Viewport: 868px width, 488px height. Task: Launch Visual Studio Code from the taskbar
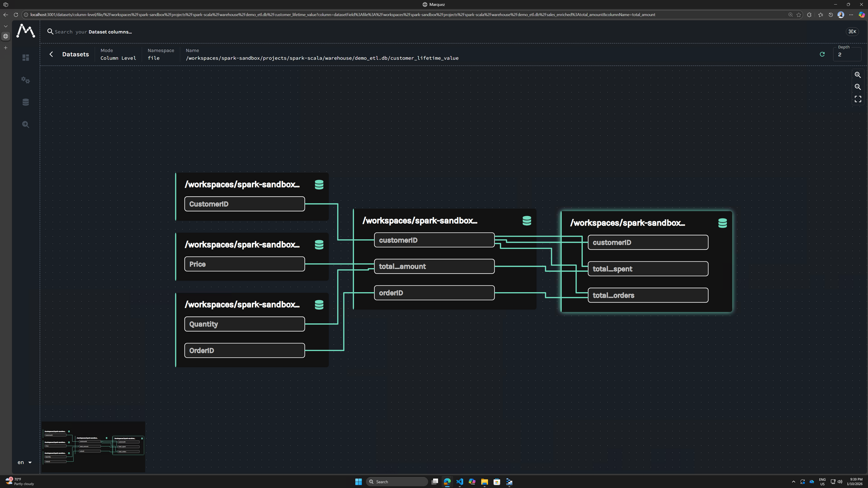click(459, 482)
